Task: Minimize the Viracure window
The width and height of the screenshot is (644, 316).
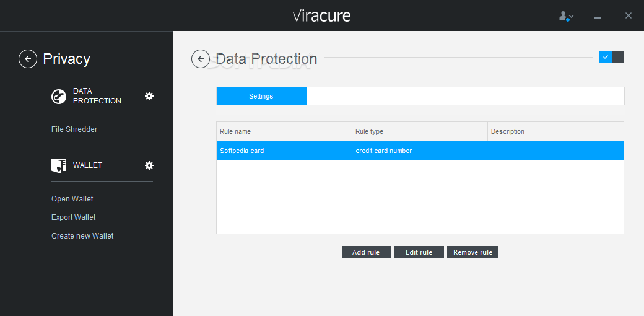Action: (598, 17)
